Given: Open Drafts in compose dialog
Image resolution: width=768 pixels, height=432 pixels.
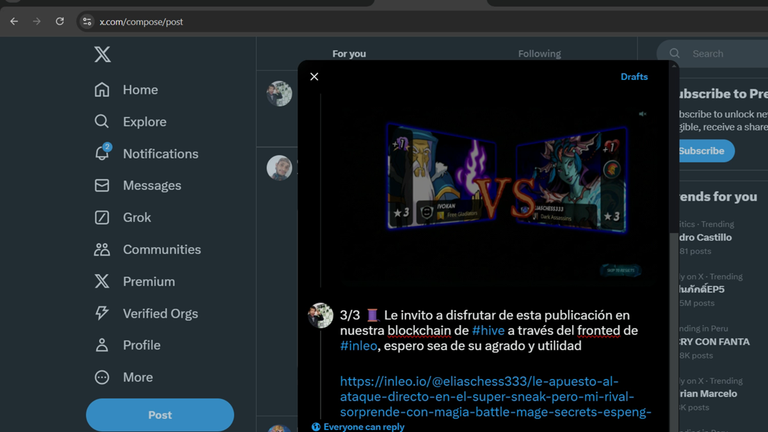Looking at the screenshot, I should point(634,76).
